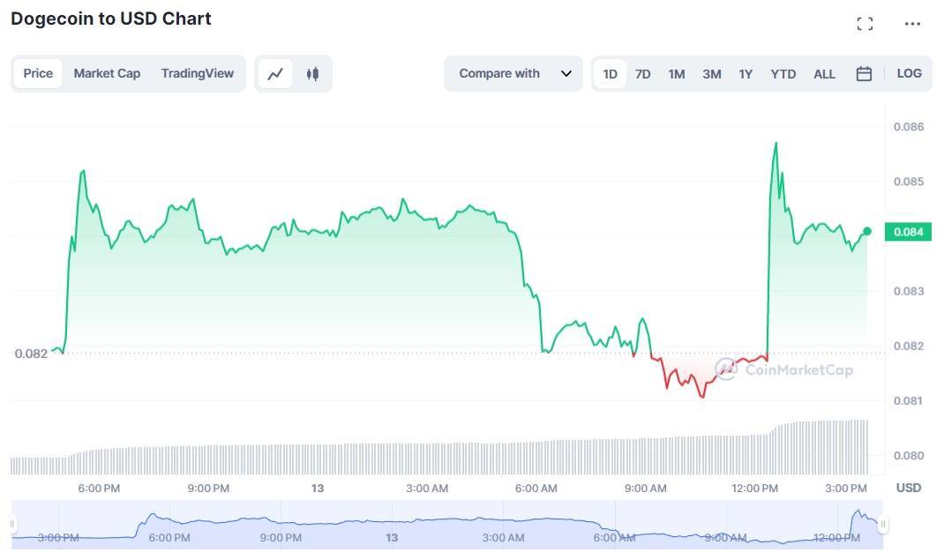This screenshot has width=944, height=560.
Task: Select the Price tab
Action: click(x=38, y=74)
